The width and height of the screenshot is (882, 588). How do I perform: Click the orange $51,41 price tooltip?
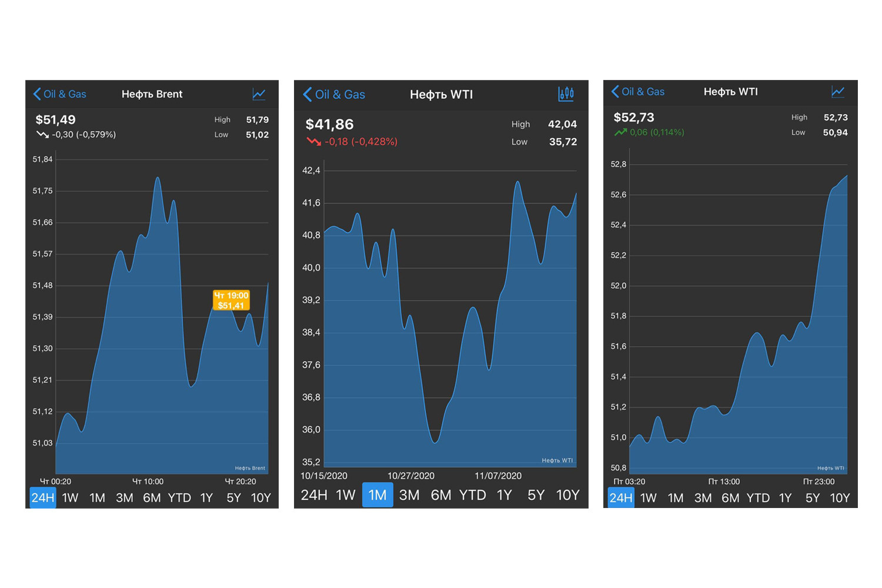click(231, 300)
